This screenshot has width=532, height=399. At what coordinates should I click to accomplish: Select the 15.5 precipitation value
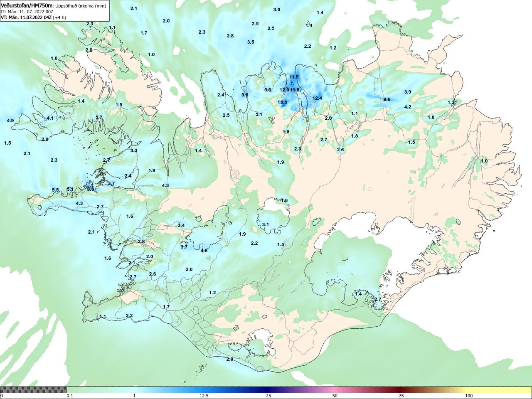pos(282,103)
